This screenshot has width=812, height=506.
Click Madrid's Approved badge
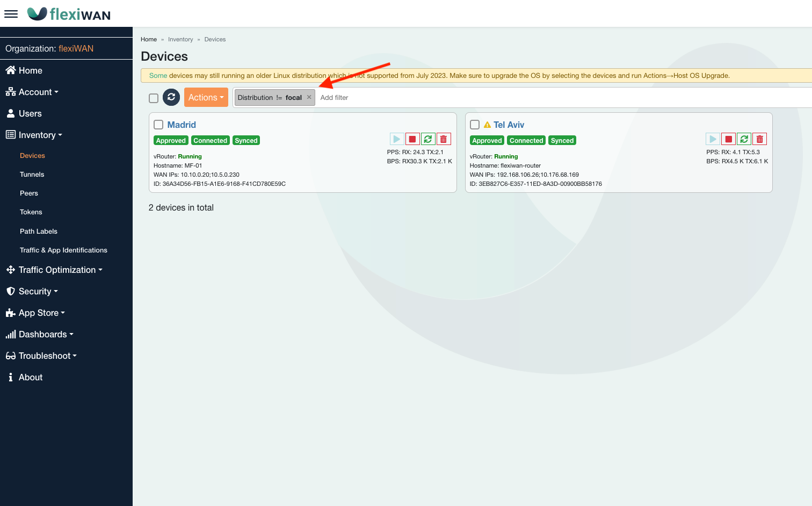[x=171, y=141]
